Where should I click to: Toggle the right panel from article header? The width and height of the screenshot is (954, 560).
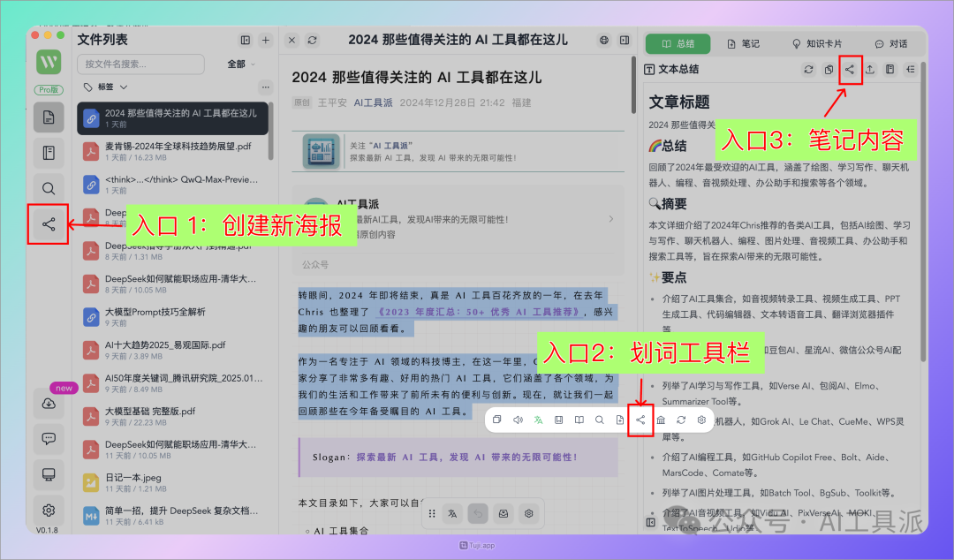(625, 40)
